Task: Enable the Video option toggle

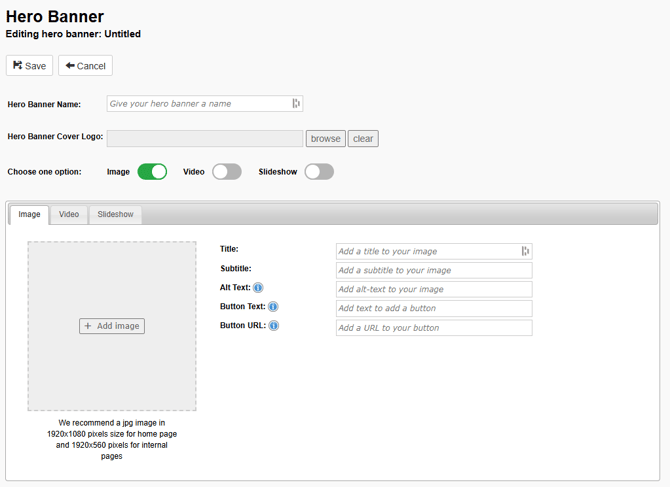Action: click(x=227, y=172)
